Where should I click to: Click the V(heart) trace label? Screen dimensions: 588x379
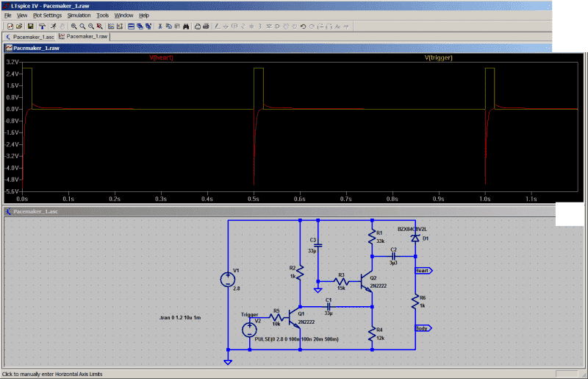pos(161,57)
